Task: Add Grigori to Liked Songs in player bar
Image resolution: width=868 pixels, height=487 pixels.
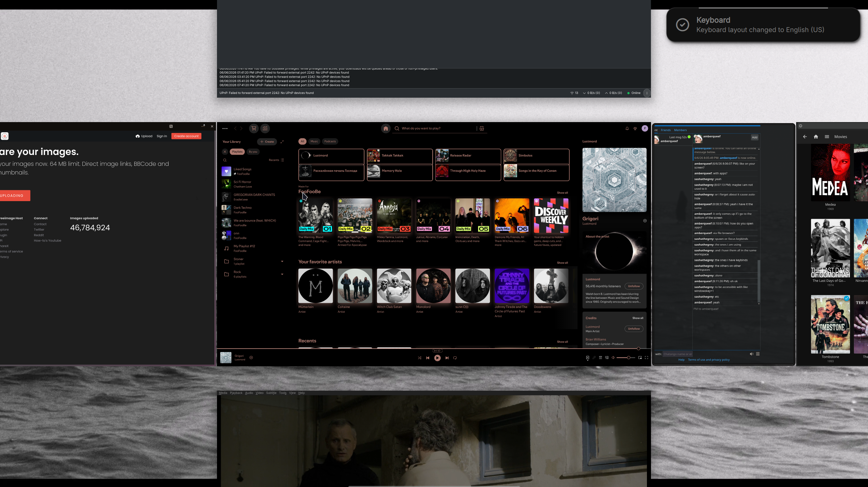Action: [x=251, y=357]
